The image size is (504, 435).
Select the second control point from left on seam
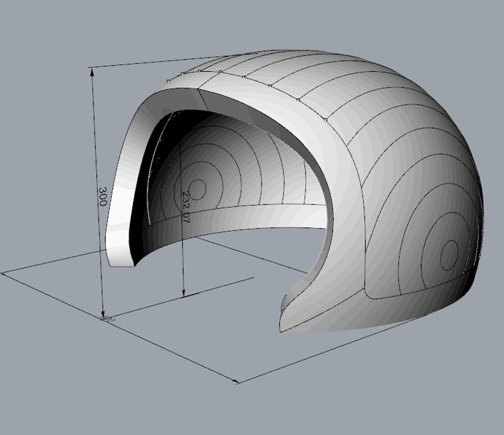coord(183,74)
